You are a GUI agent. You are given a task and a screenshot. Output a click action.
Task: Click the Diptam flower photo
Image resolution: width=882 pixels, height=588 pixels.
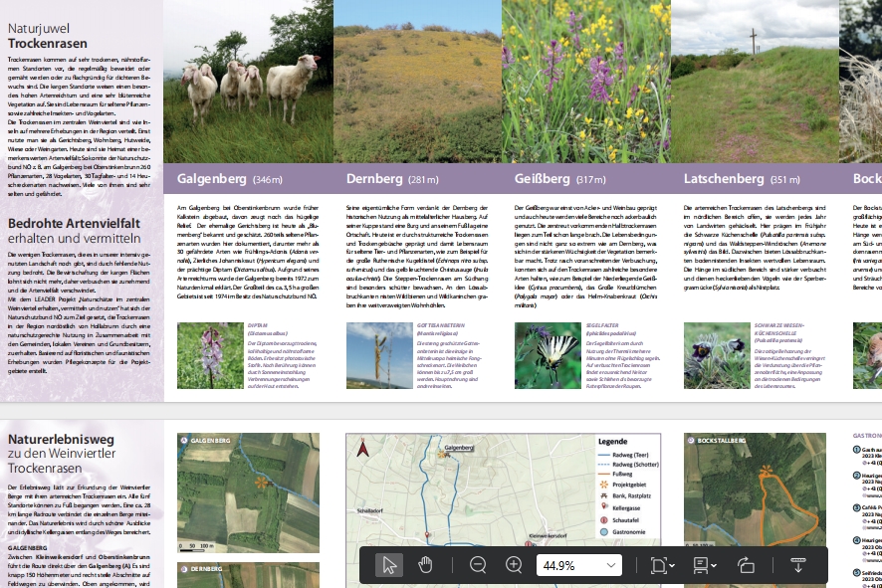tap(210, 355)
